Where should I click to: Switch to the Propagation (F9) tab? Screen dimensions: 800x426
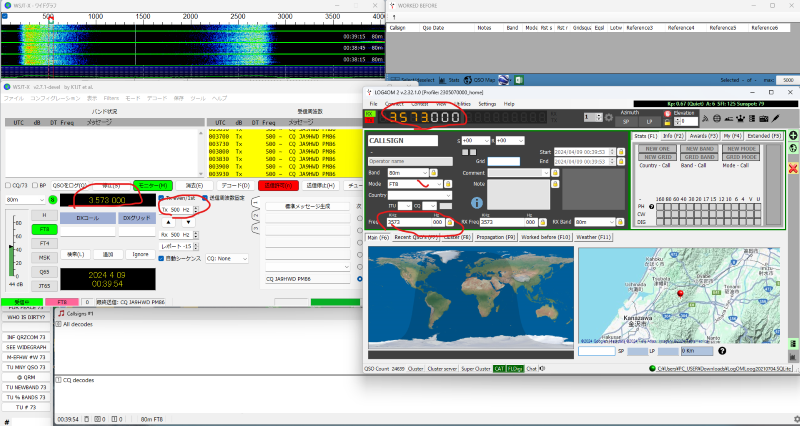point(495,238)
